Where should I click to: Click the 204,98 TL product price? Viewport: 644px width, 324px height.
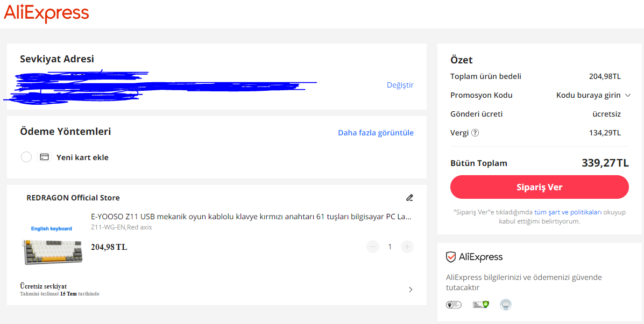(x=109, y=247)
